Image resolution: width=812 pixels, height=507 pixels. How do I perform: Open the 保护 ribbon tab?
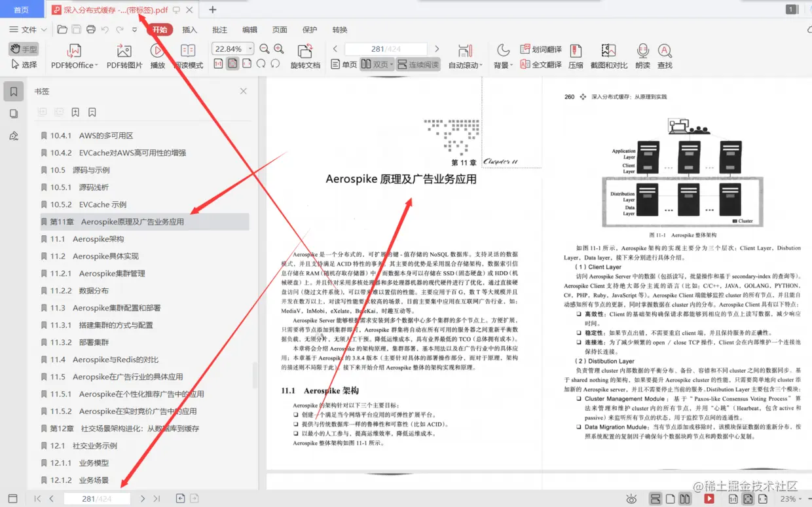[310, 29]
